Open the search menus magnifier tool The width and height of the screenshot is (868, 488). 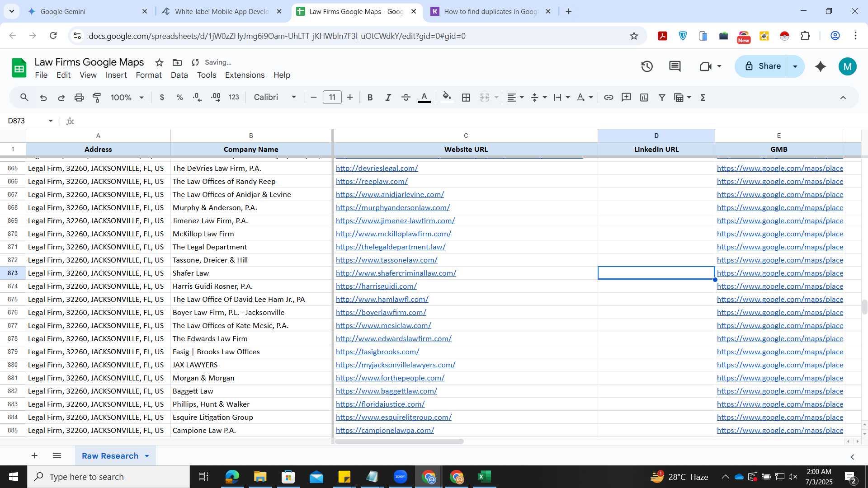pyautogui.click(x=24, y=97)
